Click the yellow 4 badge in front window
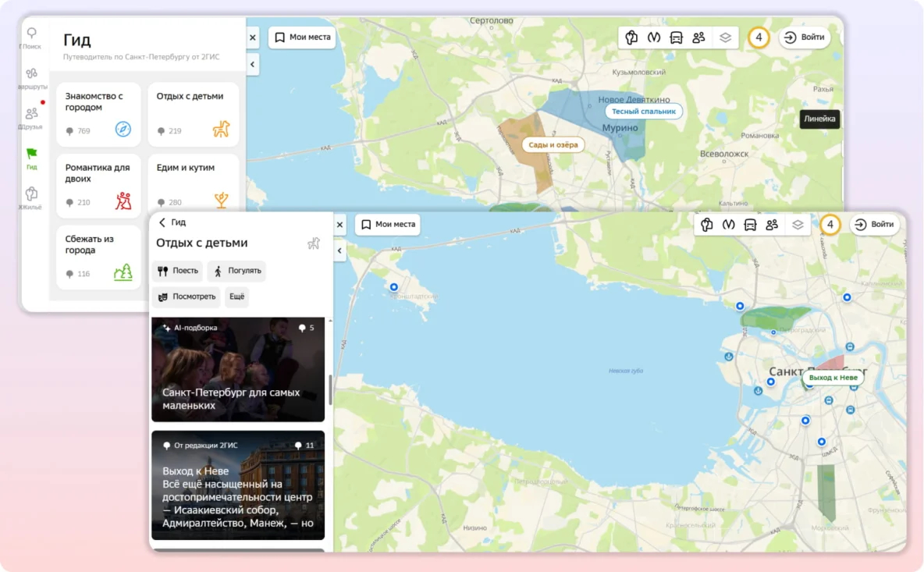The width and height of the screenshot is (924, 572). (x=830, y=225)
